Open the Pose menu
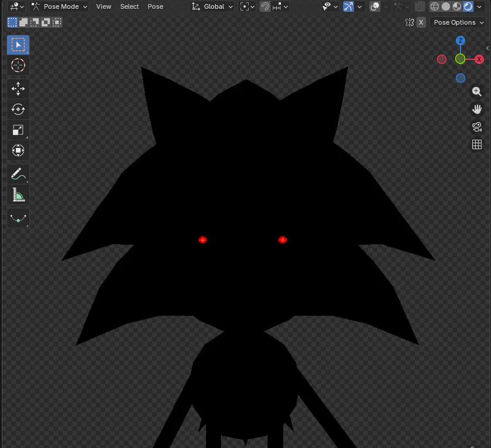This screenshot has width=491, height=448. click(155, 6)
